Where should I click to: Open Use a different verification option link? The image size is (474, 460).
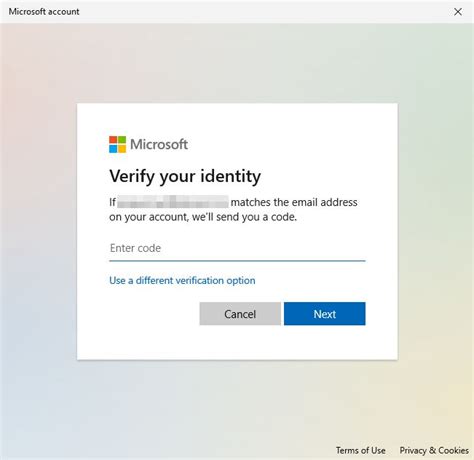[x=182, y=281]
